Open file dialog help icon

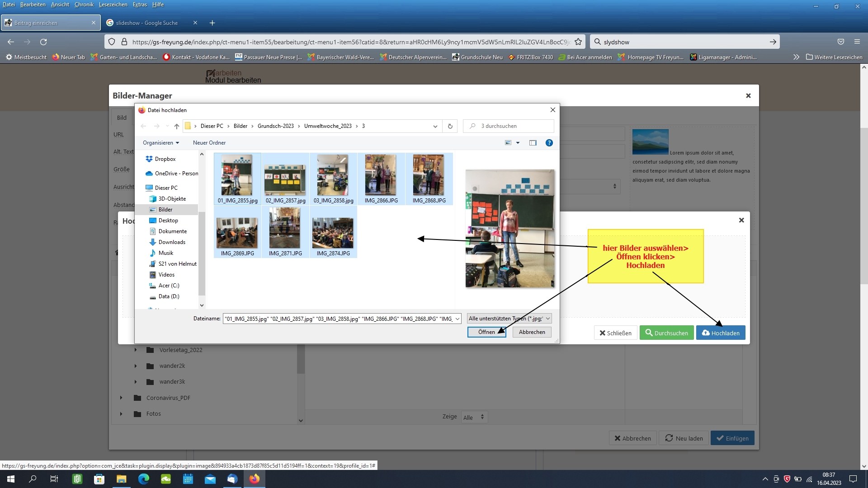point(549,143)
